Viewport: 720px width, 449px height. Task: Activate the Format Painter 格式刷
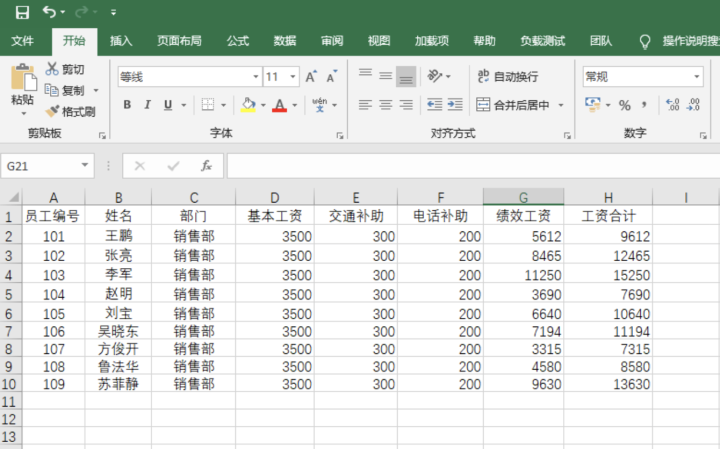[x=70, y=112]
